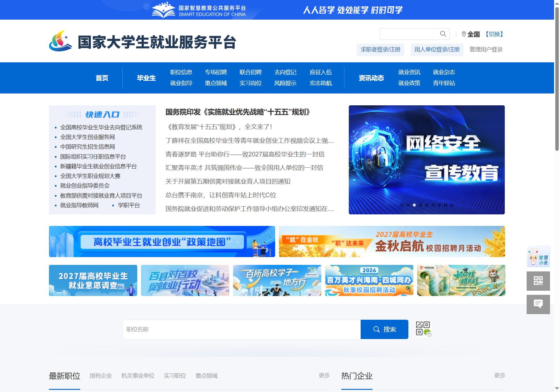Click the WeChat QR code beside 搜索 button

[x=423, y=329]
